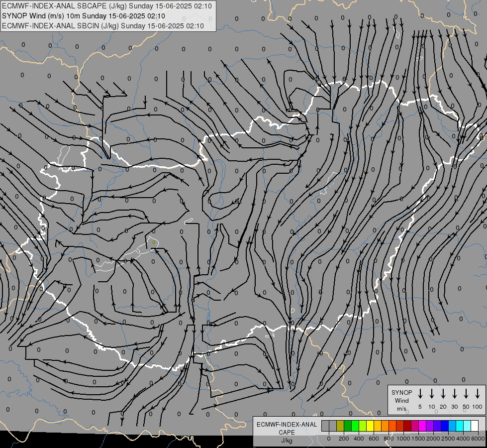Click the 50 m/s wind arrow in legend
This screenshot has height=448, width=487.
[x=466, y=393]
